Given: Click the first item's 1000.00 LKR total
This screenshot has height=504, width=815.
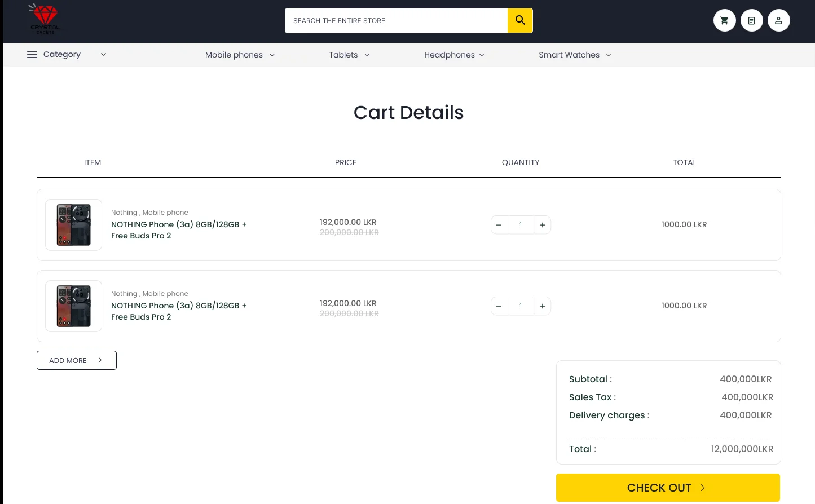Looking at the screenshot, I should click(684, 224).
